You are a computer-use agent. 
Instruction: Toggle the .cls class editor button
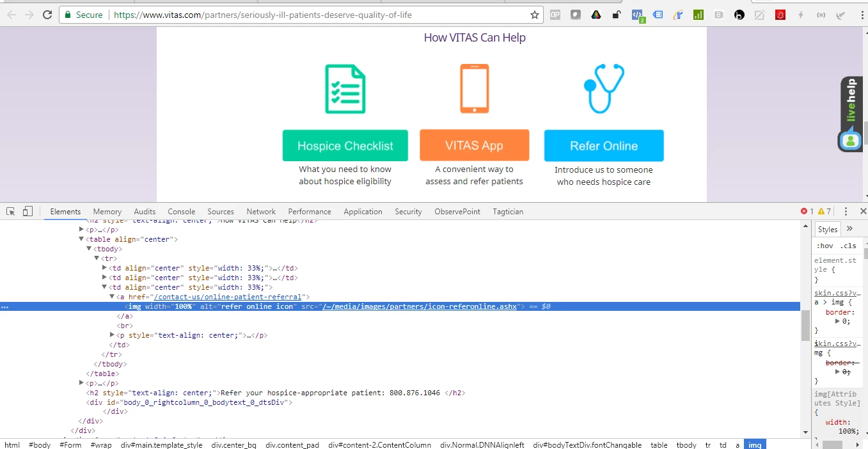click(848, 246)
